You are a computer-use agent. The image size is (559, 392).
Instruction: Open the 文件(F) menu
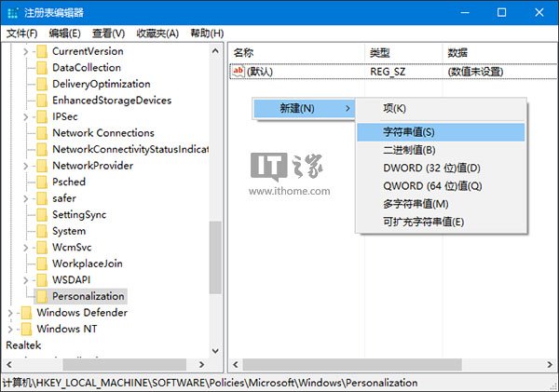tap(21, 34)
